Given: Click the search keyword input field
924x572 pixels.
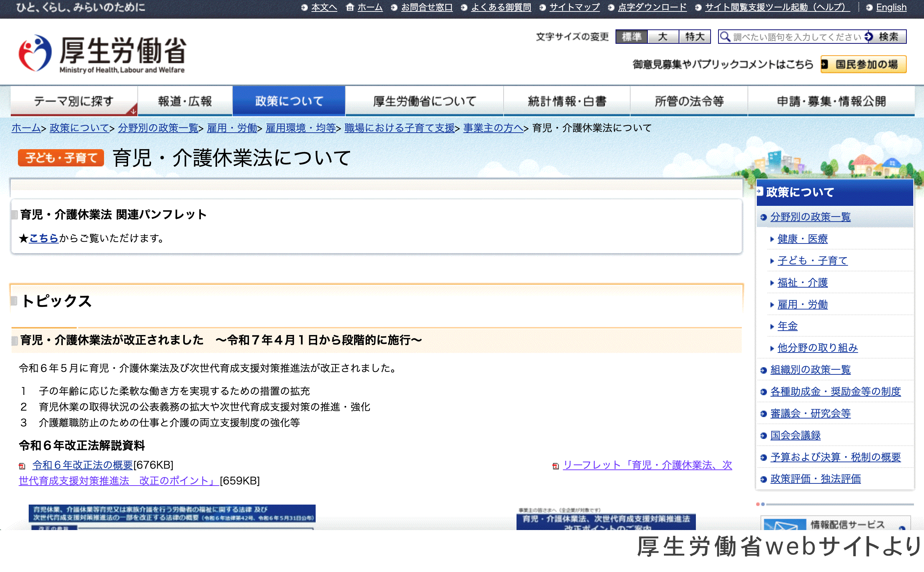Looking at the screenshot, I should tap(797, 37).
